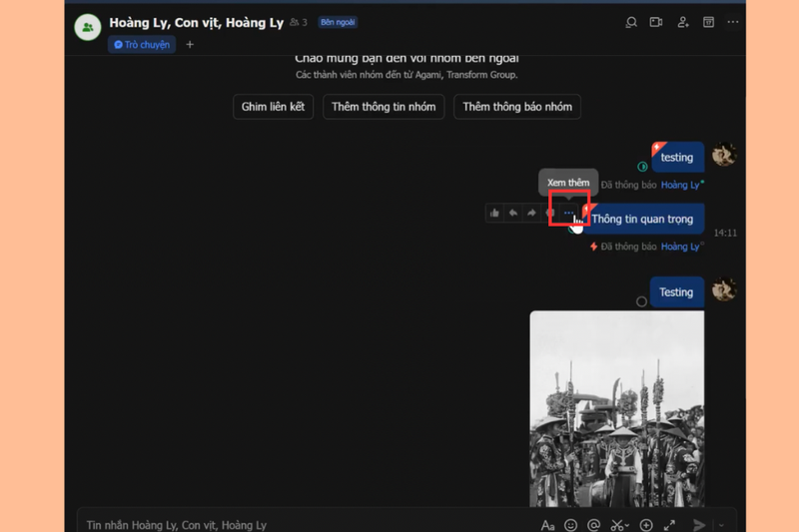
Task: Add a new tab with plus icon
Action: point(190,45)
